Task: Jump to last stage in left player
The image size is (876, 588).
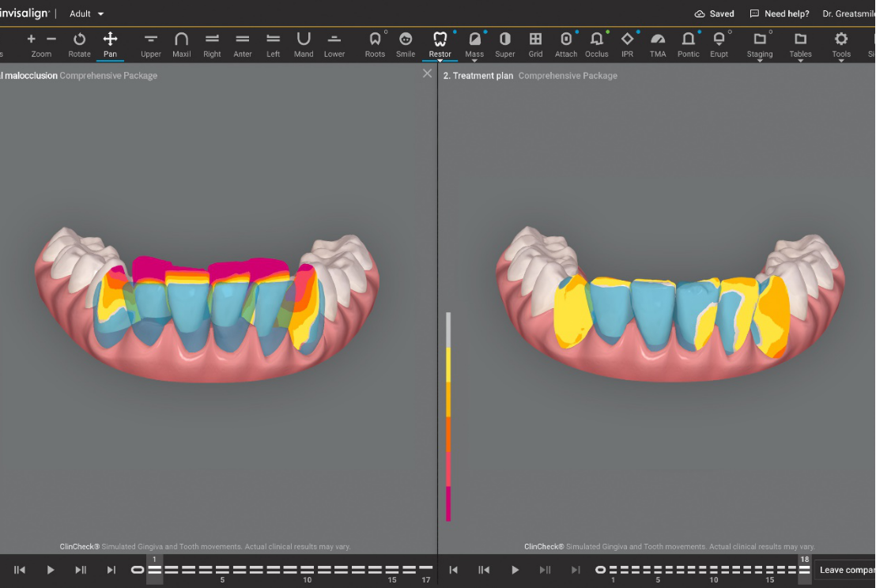Action: (111, 570)
